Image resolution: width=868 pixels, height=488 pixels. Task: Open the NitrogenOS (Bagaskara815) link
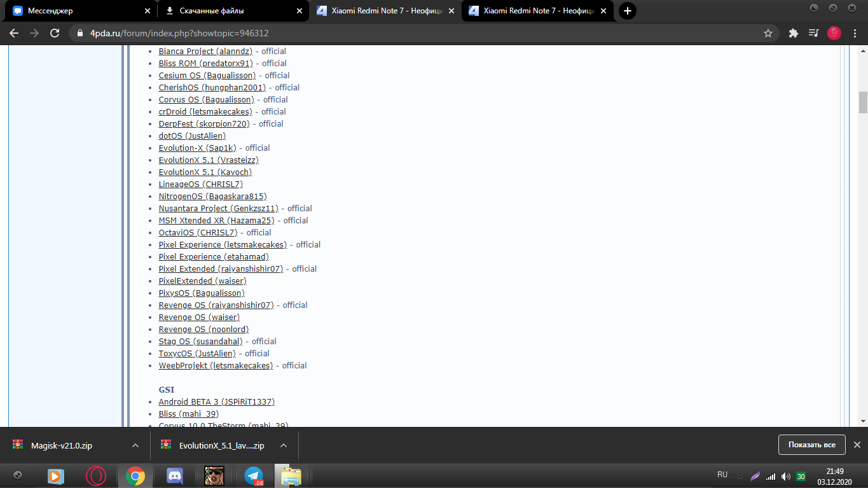click(212, 197)
